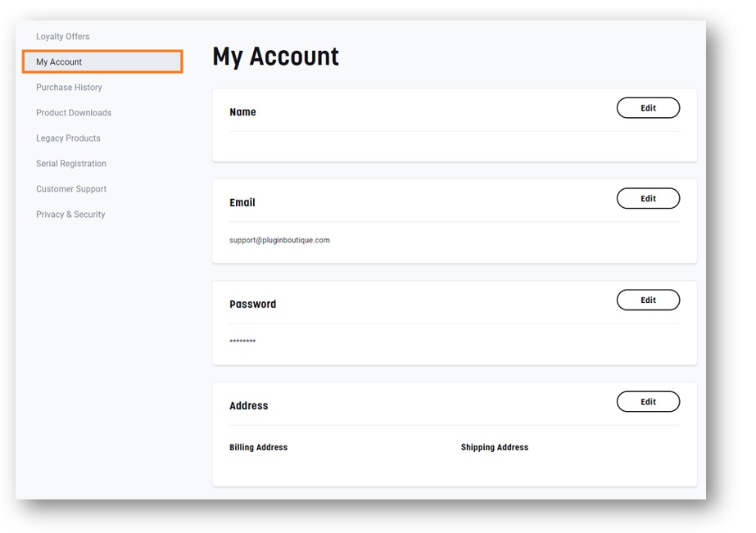Click the Email section heading
This screenshot has width=756, height=533.
(x=242, y=202)
